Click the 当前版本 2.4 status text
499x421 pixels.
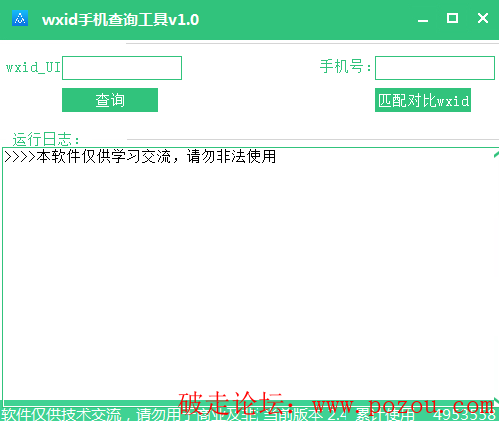306,415
